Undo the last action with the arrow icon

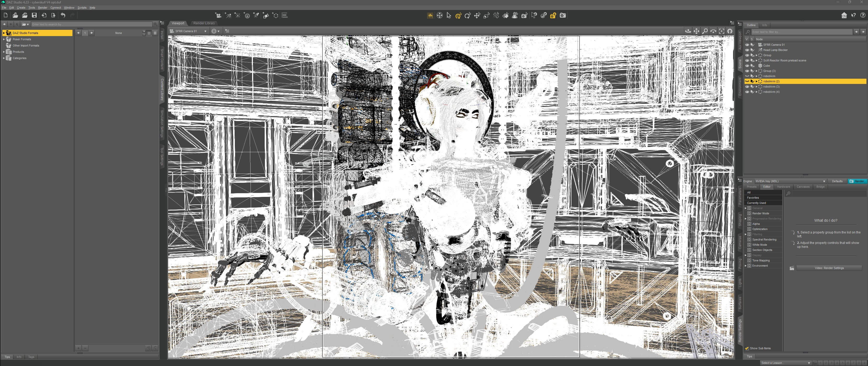63,15
